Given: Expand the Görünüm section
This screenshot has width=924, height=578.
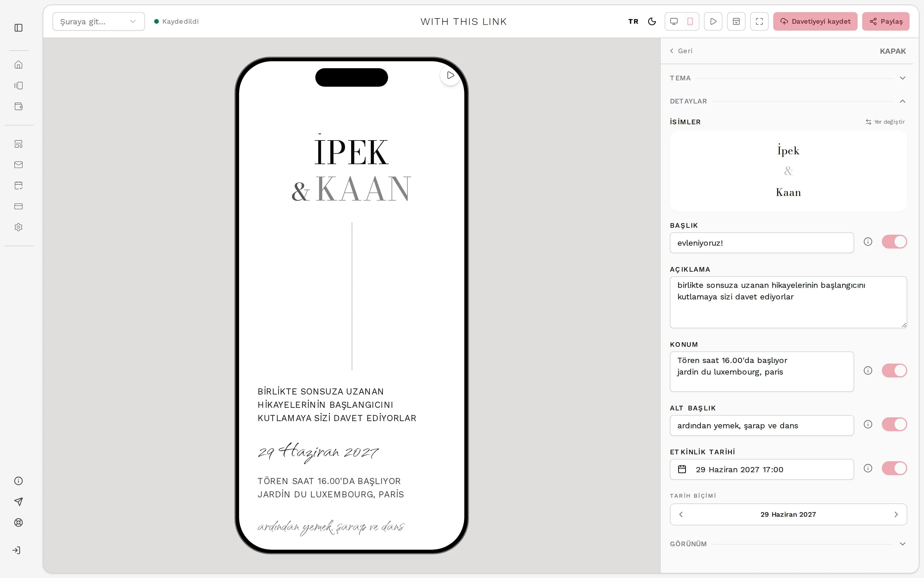Looking at the screenshot, I should (788, 544).
